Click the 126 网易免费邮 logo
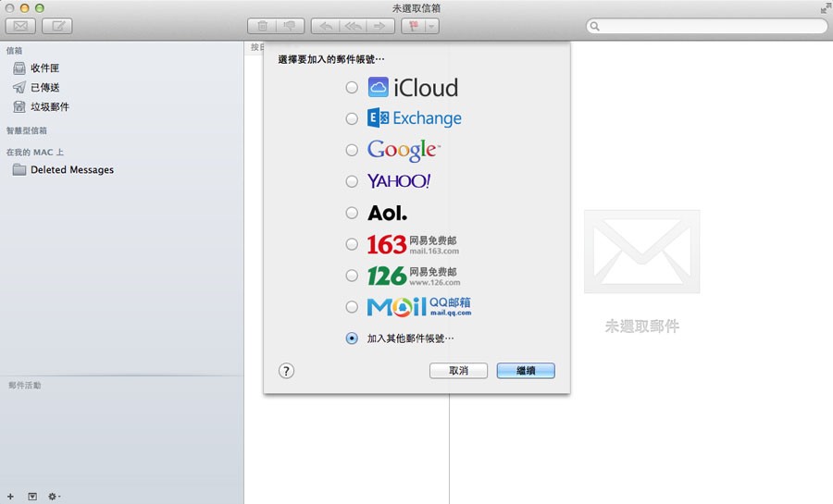 [414, 276]
